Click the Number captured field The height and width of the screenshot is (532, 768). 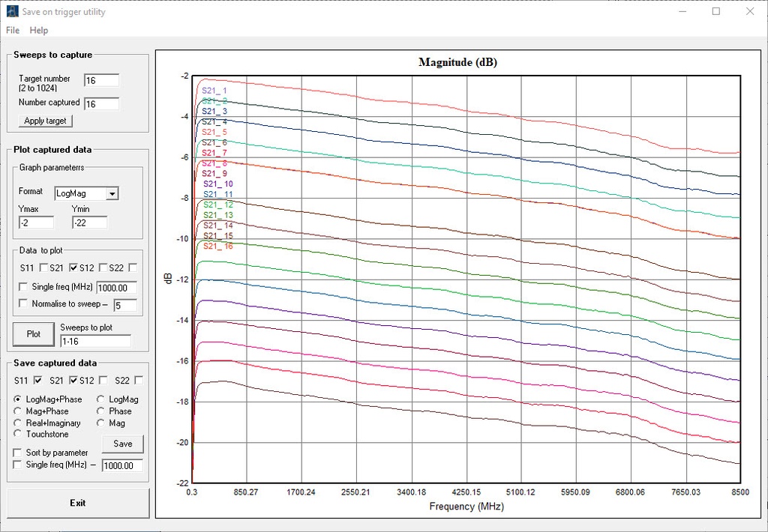101,103
